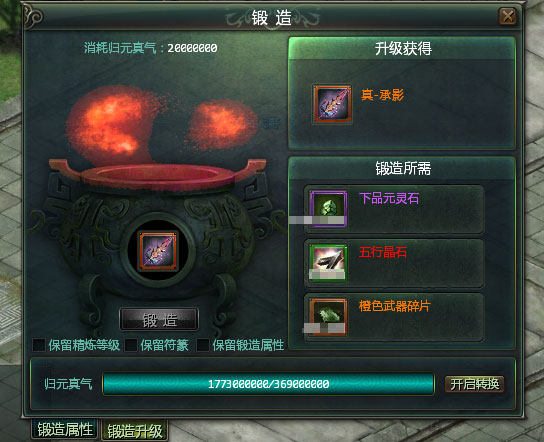Open the 锻造升级 tab
Viewport: 544px width, 442px height.
click(x=135, y=431)
